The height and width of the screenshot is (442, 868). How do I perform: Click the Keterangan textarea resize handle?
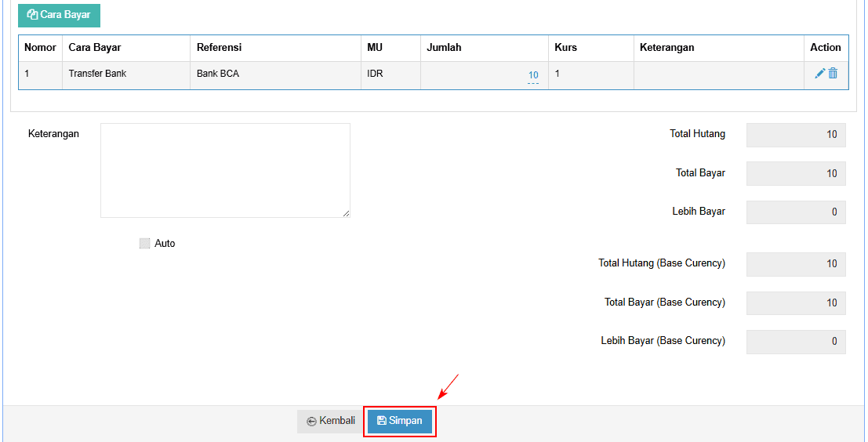346,213
